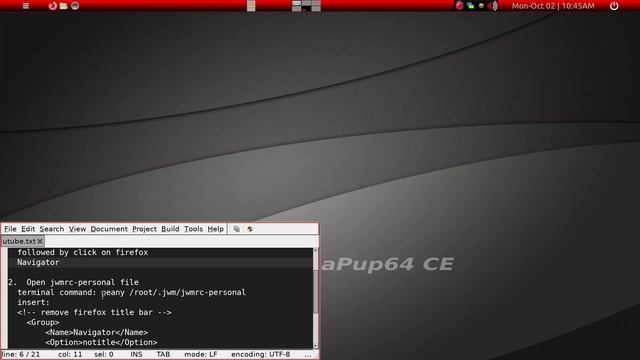
Task: Open the View menu
Action: pyautogui.click(x=77, y=229)
